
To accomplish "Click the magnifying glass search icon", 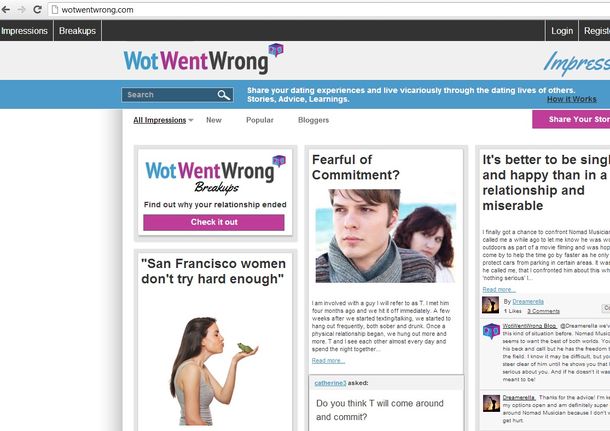I will tap(224, 95).
